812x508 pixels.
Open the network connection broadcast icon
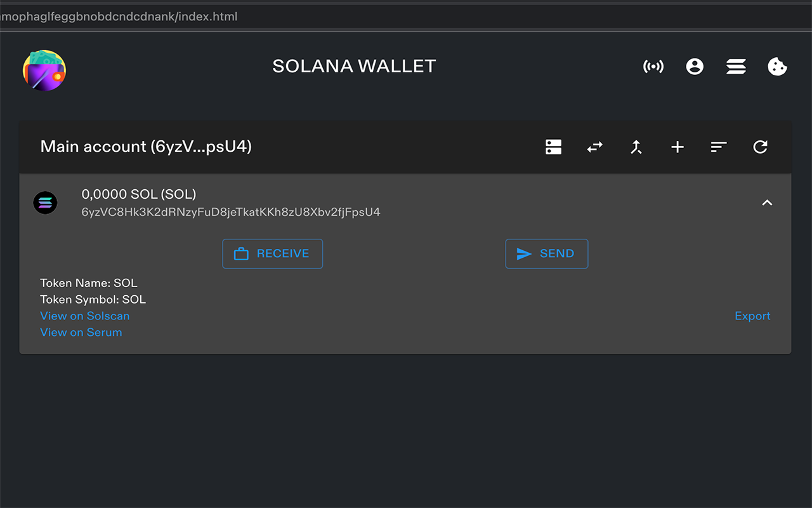click(653, 66)
